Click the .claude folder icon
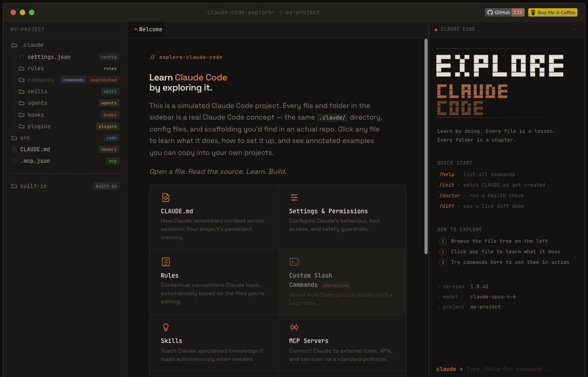 tap(14, 45)
